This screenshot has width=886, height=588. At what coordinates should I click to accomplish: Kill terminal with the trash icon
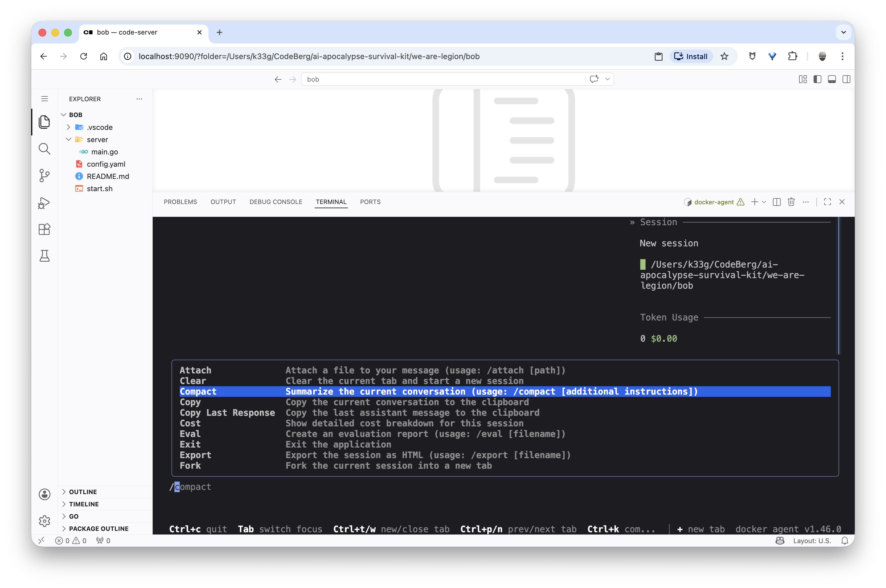pos(791,202)
